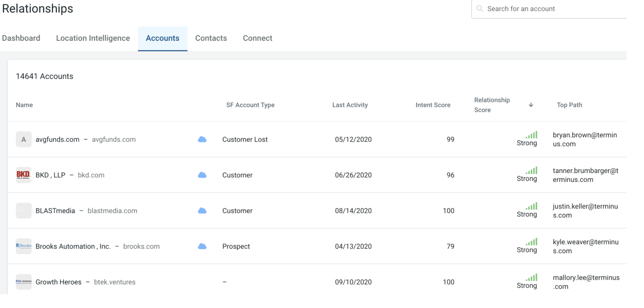Open the Growth Heroes account
The image size is (644, 308).
point(59,282)
